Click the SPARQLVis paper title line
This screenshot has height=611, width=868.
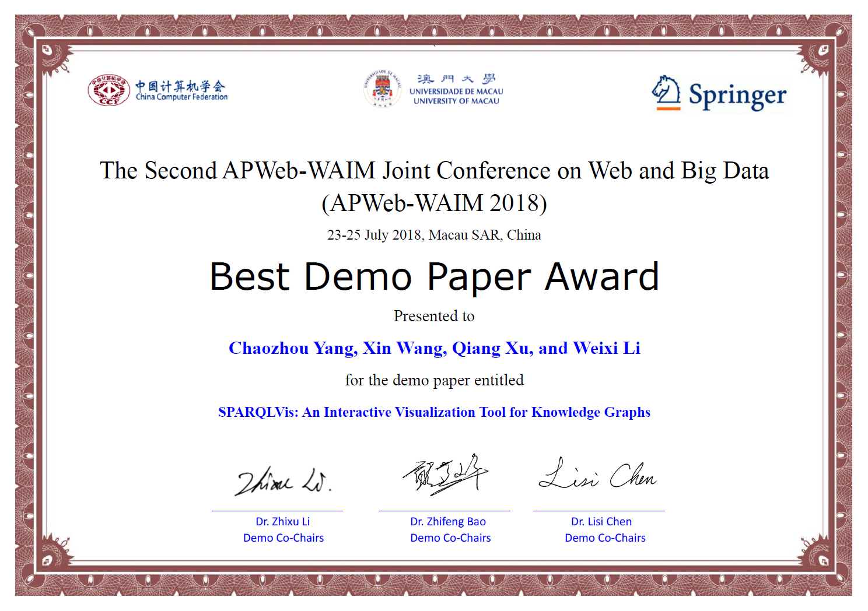click(x=434, y=412)
